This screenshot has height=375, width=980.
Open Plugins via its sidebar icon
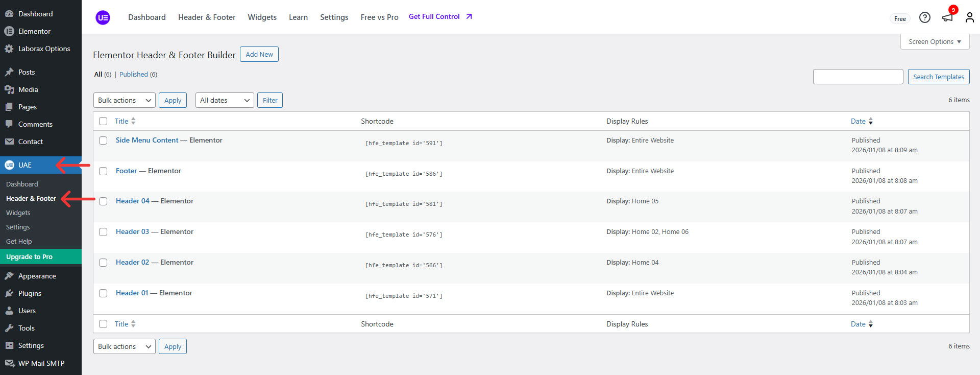point(9,293)
